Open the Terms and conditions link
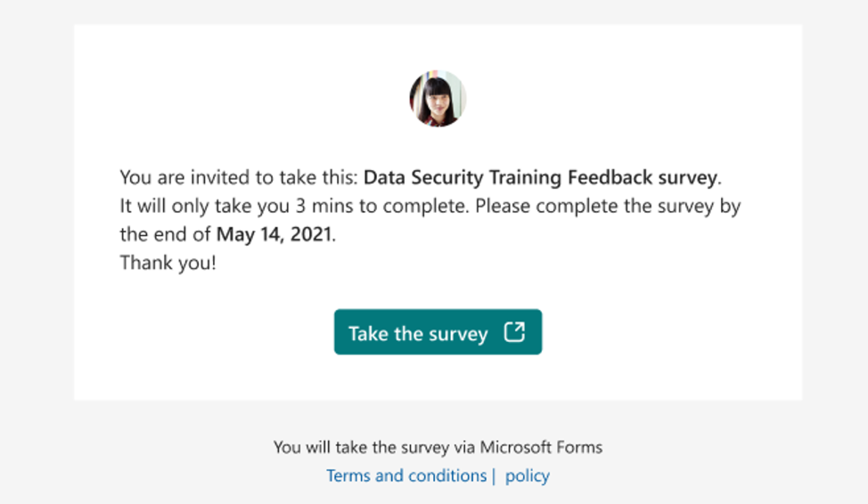 406,476
